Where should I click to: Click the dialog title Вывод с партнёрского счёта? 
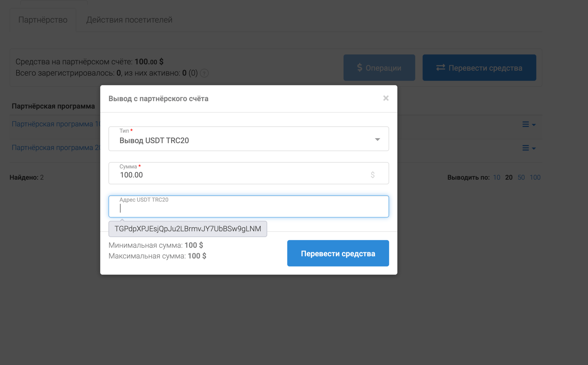159,99
